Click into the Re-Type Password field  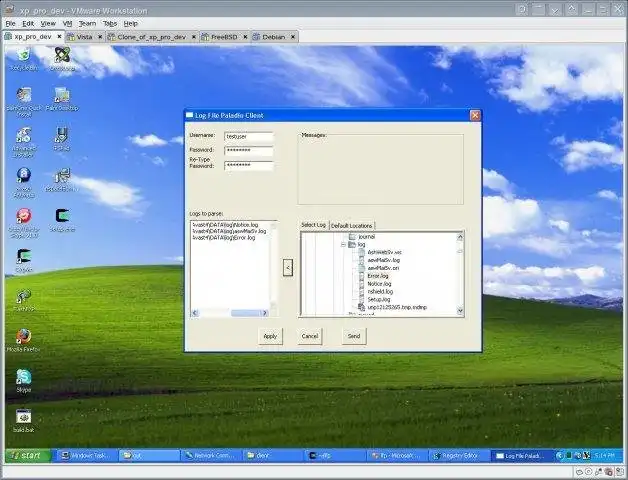(249, 165)
